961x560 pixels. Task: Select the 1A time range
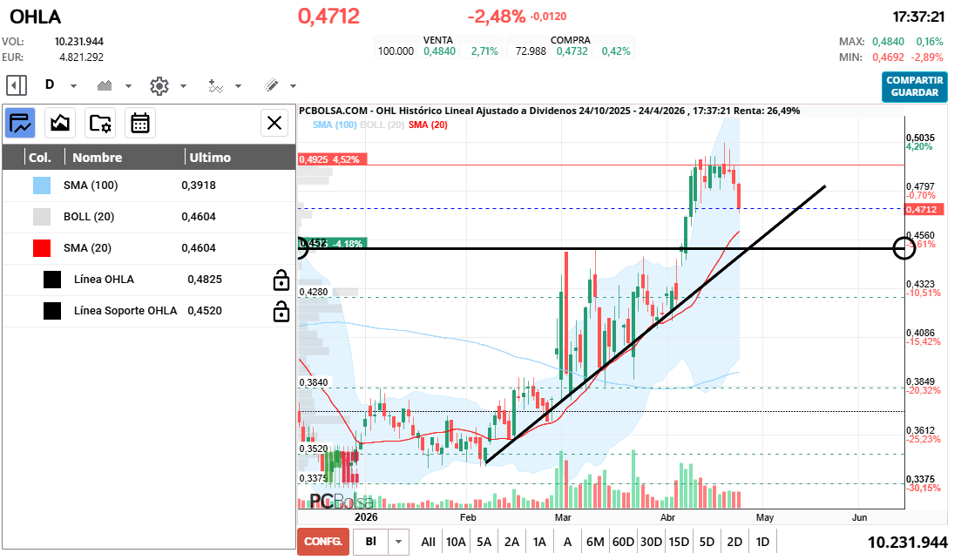(539, 543)
